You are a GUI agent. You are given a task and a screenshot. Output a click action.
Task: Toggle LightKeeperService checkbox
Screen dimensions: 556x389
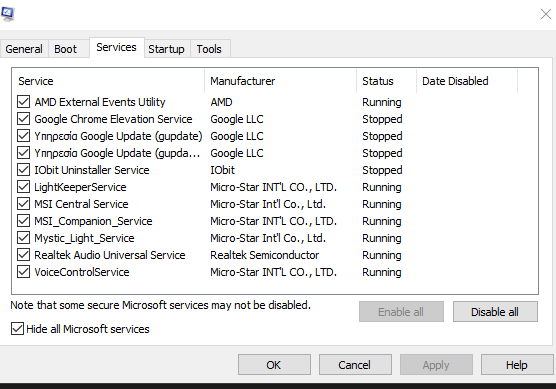23,187
